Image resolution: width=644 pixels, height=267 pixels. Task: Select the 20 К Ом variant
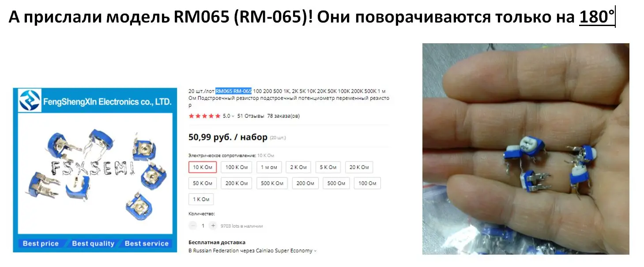359,167
